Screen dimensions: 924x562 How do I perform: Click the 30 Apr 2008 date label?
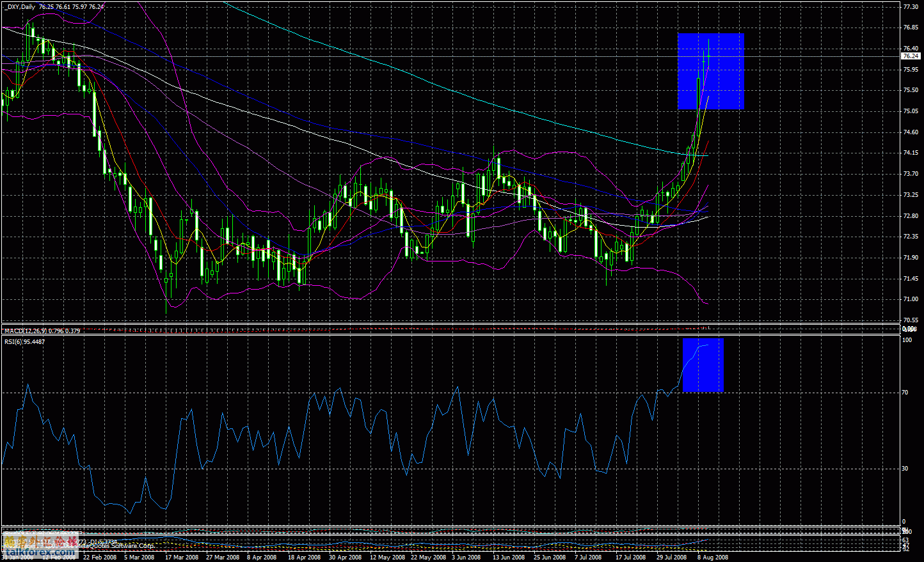coord(346,558)
